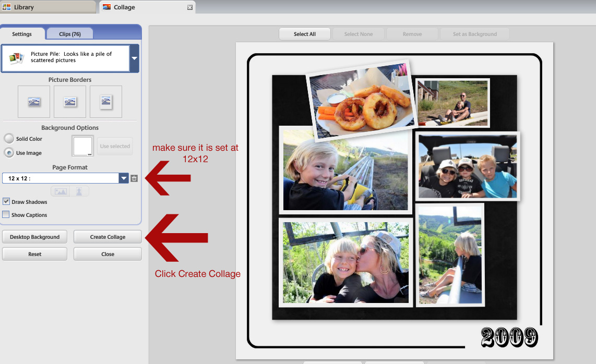Enable the Show Captions checkbox

6,214
